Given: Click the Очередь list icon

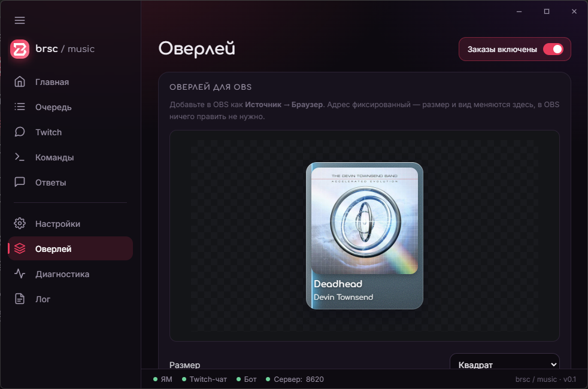Looking at the screenshot, I should tap(20, 107).
